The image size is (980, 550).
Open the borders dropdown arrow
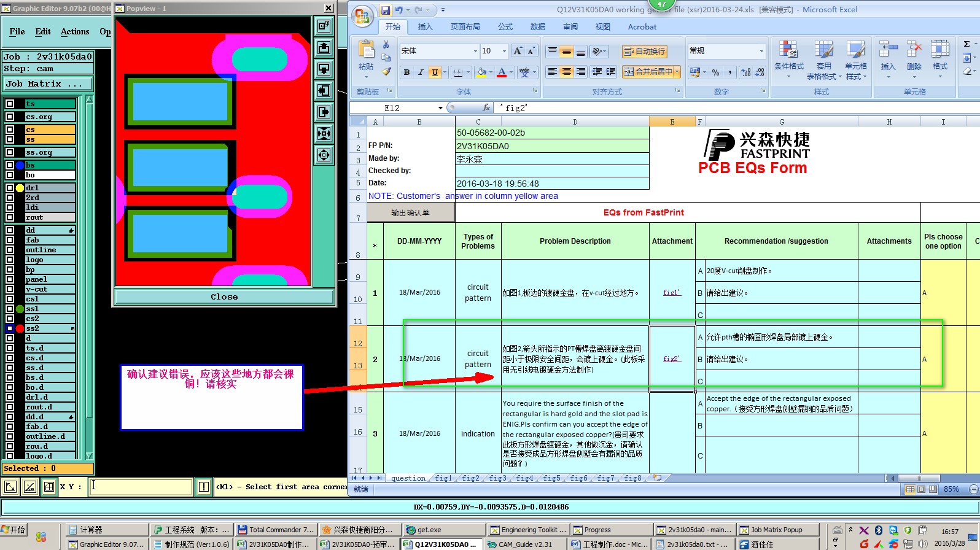tap(468, 72)
